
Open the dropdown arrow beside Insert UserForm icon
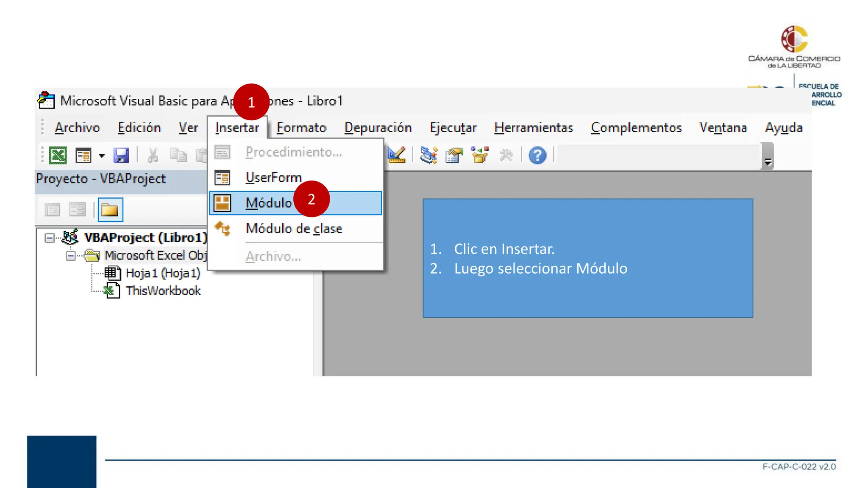pos(102,156)
